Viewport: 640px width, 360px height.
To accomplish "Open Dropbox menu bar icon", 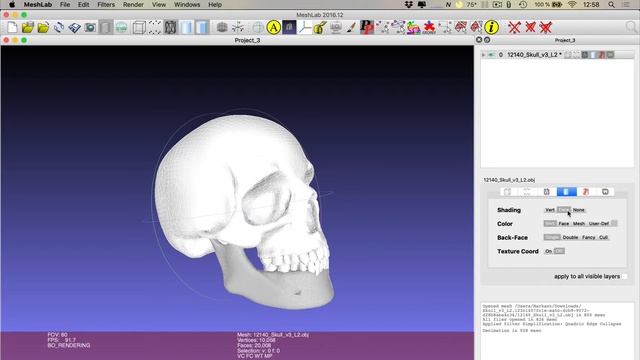I will tap(409, 5).
